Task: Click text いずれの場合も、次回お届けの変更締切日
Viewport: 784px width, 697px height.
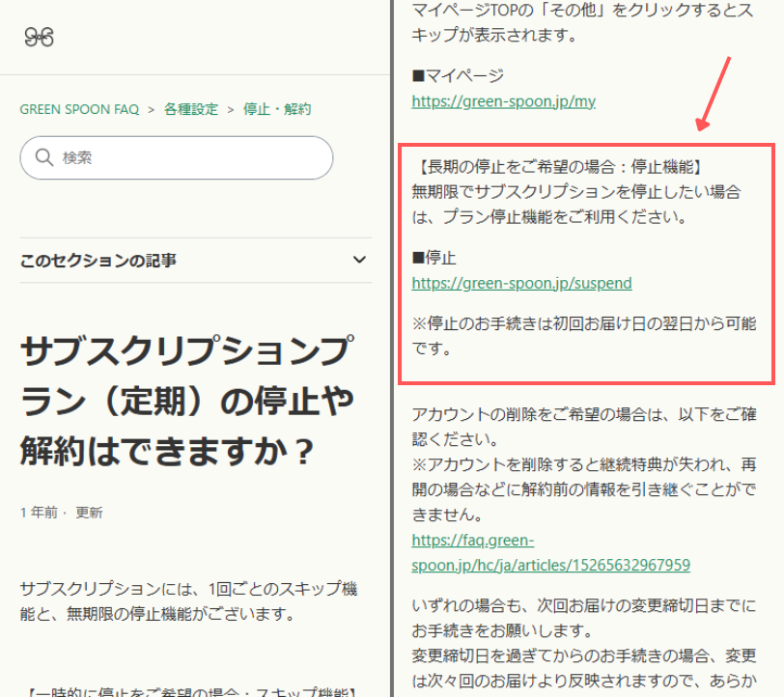Action: [x=584, y=618]
